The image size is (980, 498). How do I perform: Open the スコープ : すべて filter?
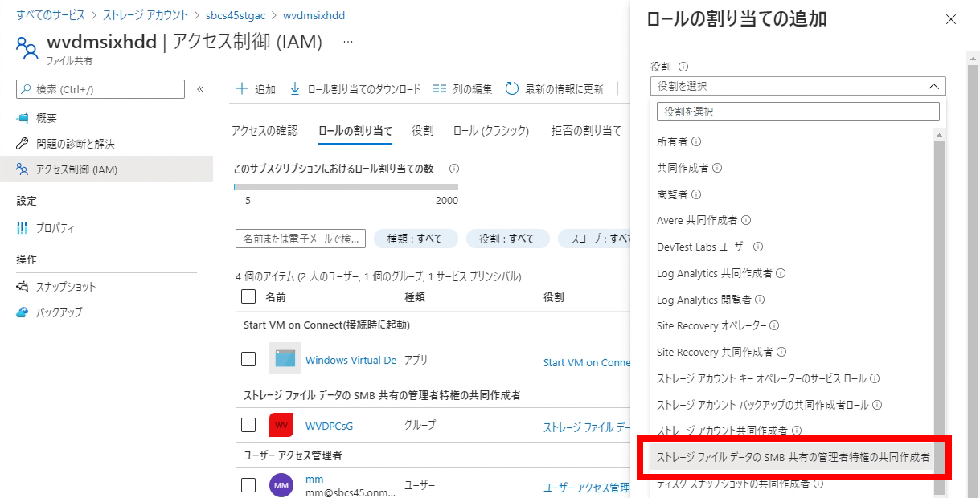point(594,239)
